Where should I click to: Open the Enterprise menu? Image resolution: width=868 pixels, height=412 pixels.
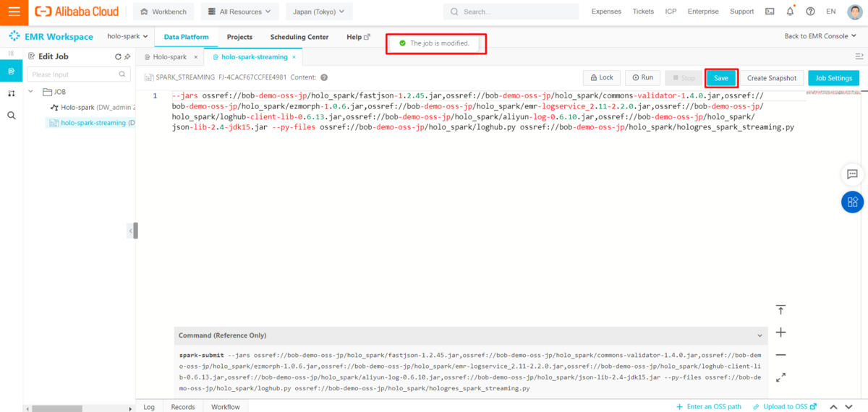click(x=703, y=12)
